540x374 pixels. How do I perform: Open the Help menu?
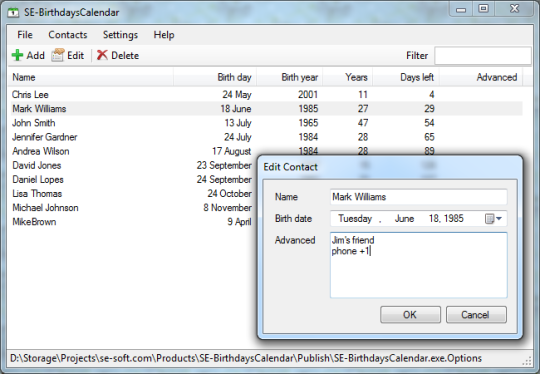click(164, 35)
